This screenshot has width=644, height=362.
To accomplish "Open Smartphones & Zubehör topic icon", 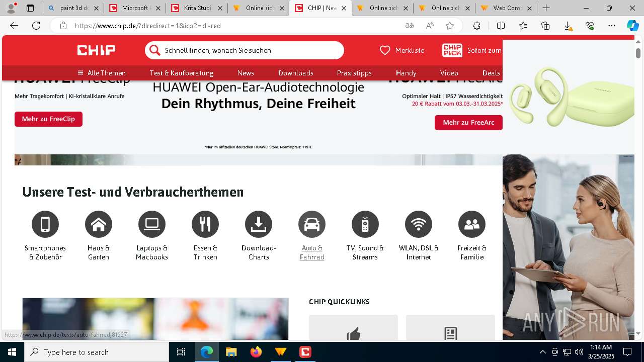I will click(45, 224).
